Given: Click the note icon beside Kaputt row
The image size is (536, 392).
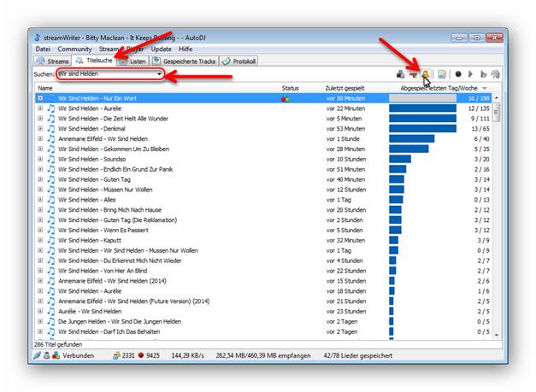Looking at the screenshot, I should (51, 240).
